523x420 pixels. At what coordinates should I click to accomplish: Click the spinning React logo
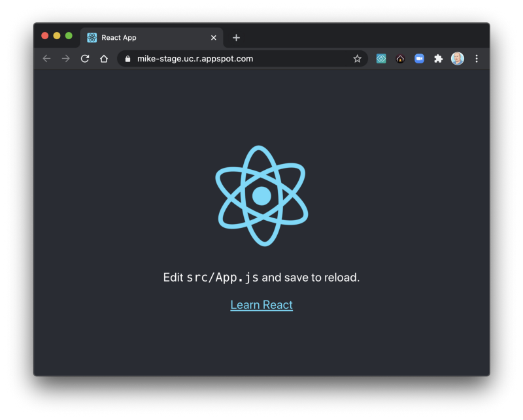coord(262,196)
